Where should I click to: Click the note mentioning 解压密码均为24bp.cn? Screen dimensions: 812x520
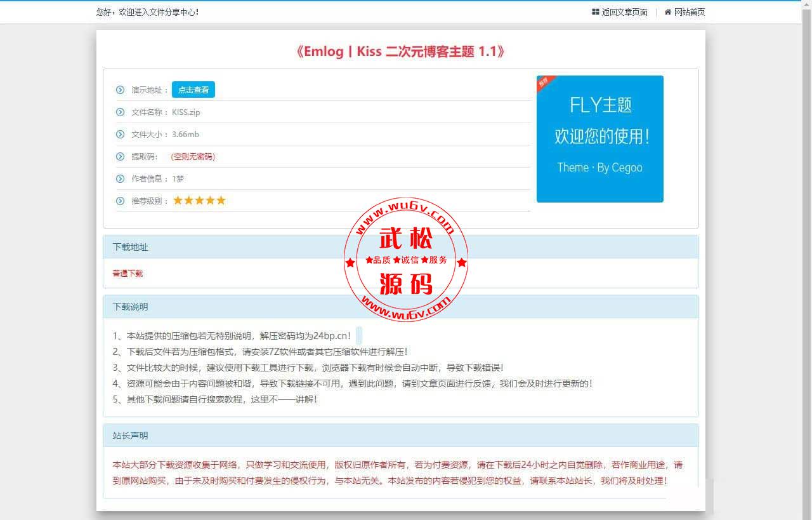pos(232,336)
